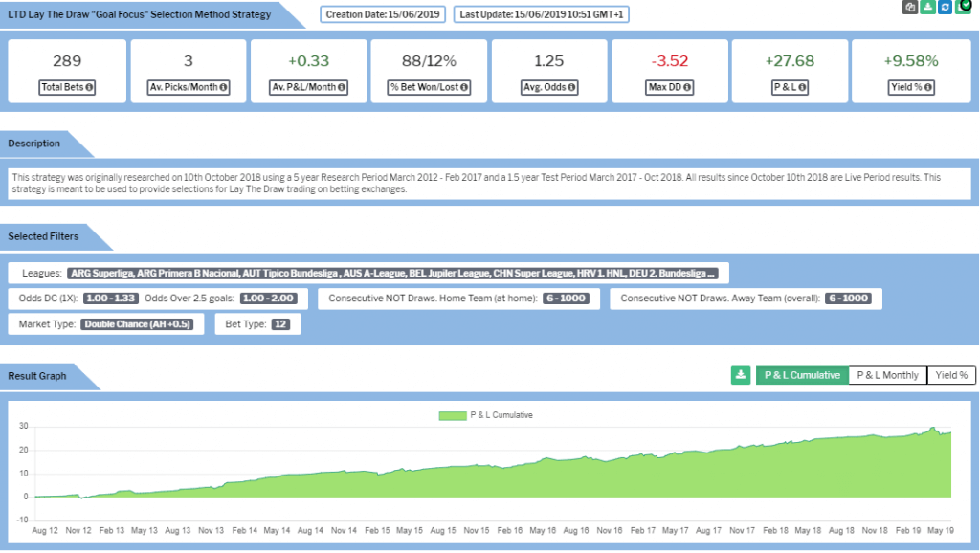This screenshot has height=553, width=980.
Task: Switch graph to Yield % view
Action: (x=951, y=375)
